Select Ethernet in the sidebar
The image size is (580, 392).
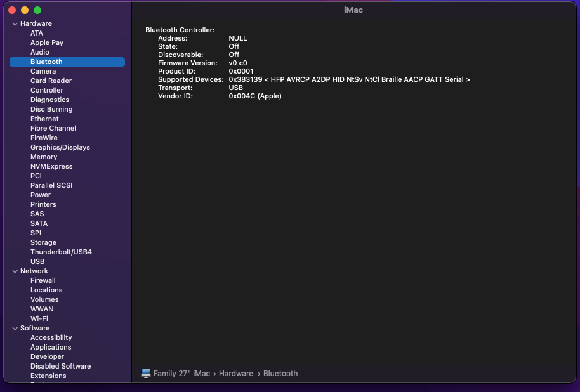44,119
